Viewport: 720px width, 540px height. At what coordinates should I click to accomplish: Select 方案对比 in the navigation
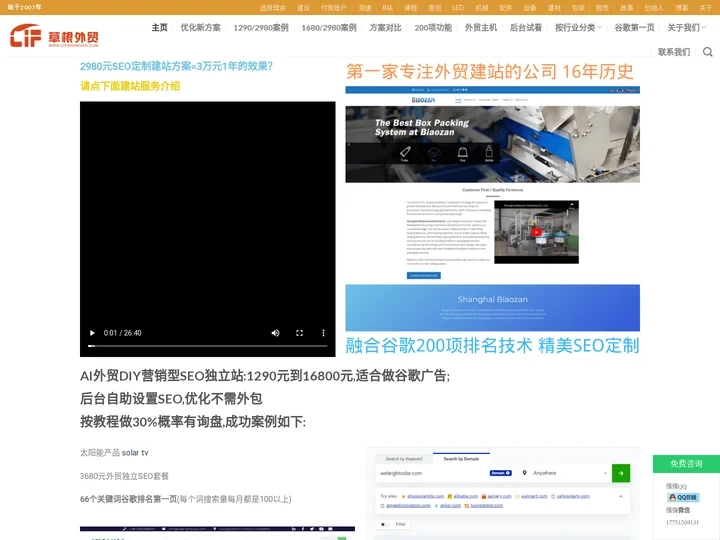(386, 28)
